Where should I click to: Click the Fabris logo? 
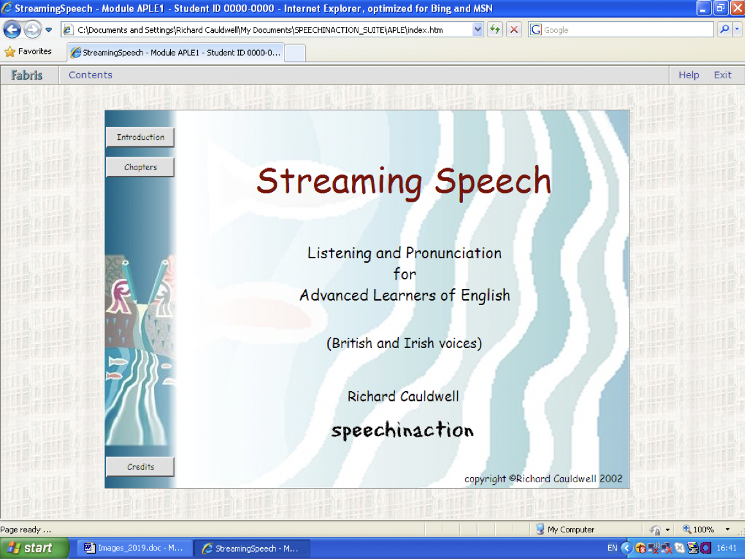[27, 75]
